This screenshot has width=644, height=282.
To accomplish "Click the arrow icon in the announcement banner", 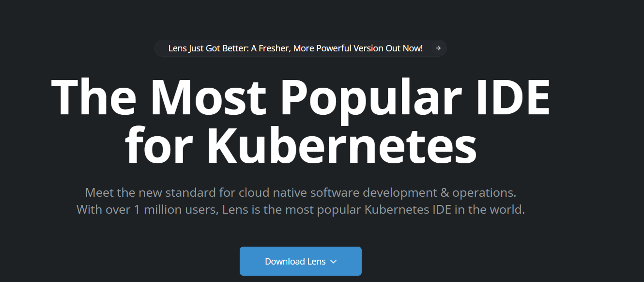I will pyautogui.click(x=438, y=48).
